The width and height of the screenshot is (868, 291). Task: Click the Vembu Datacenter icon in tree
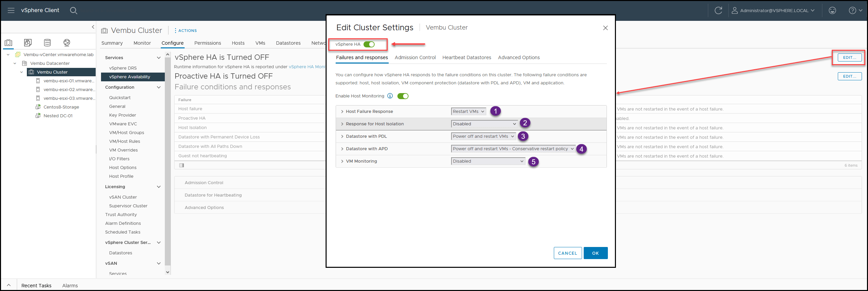[x=24, y=64]
